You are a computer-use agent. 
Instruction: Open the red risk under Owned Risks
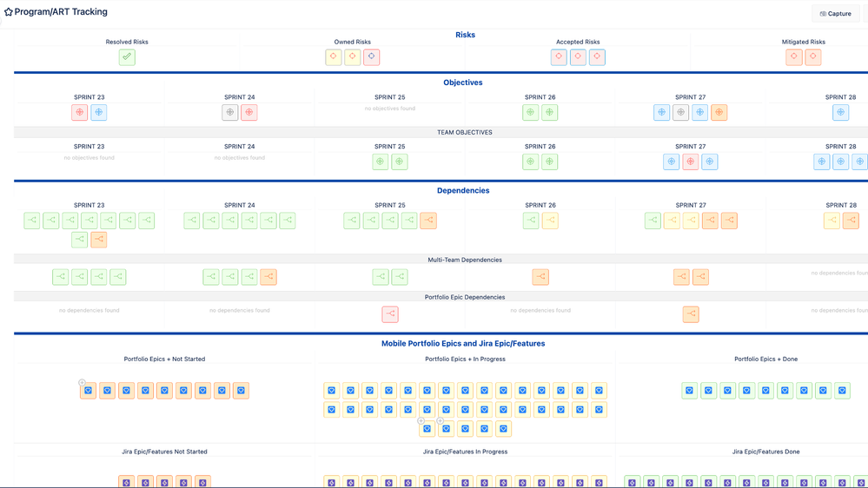[372, 57]
